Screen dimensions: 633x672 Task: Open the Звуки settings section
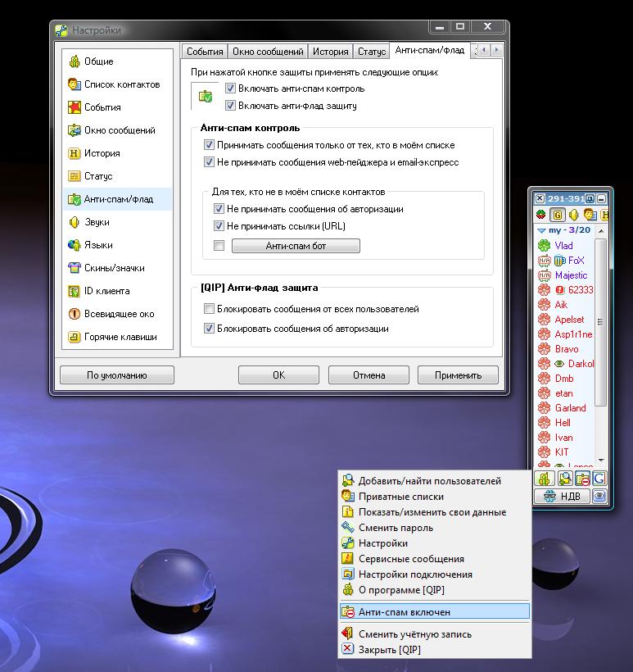117,222
